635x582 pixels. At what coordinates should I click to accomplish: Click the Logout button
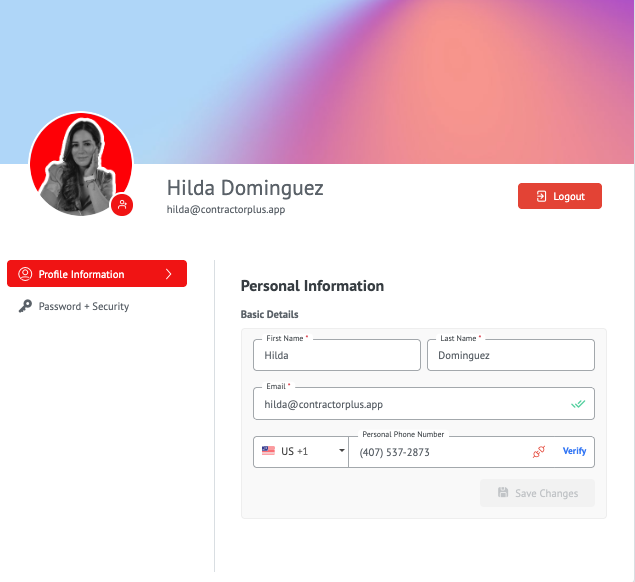[560, 196]
